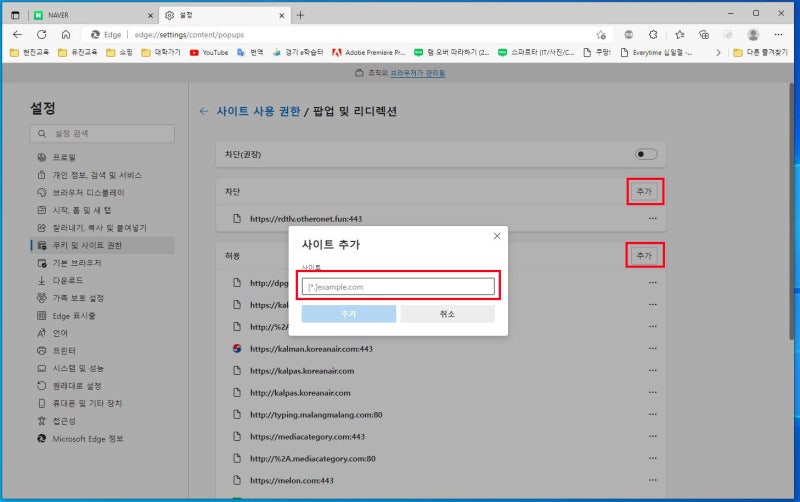Viewport: 800px width, 502px height.
Task: Click 추가 button in the 허용 section
Action: click(644, 256)
